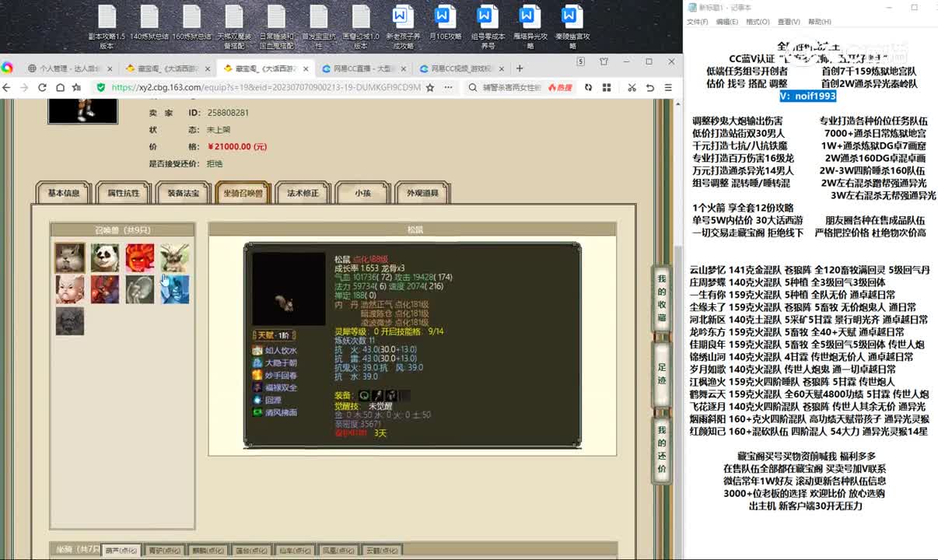Click the 副本攻略1.5版本 desktop file
The height and width of the screenshot is (560, 938).
click(x=107, y=26)
